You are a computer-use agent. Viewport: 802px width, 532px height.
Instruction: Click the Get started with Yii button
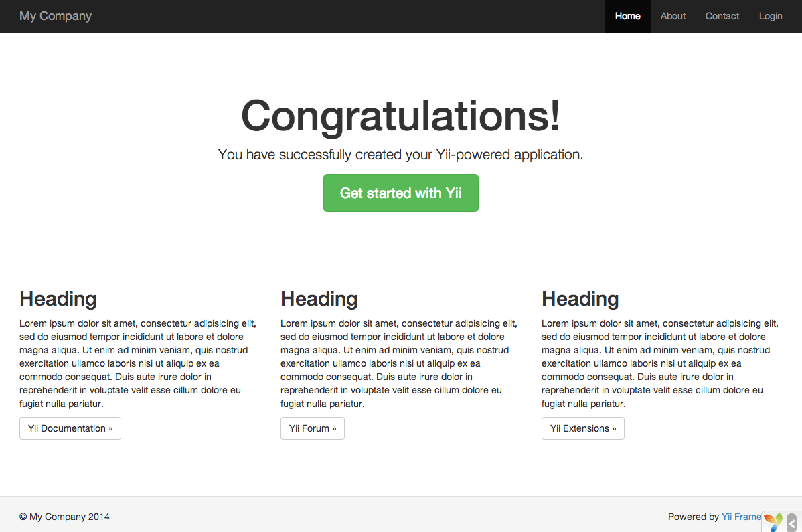pyautogui.click(x=400, y=193)
